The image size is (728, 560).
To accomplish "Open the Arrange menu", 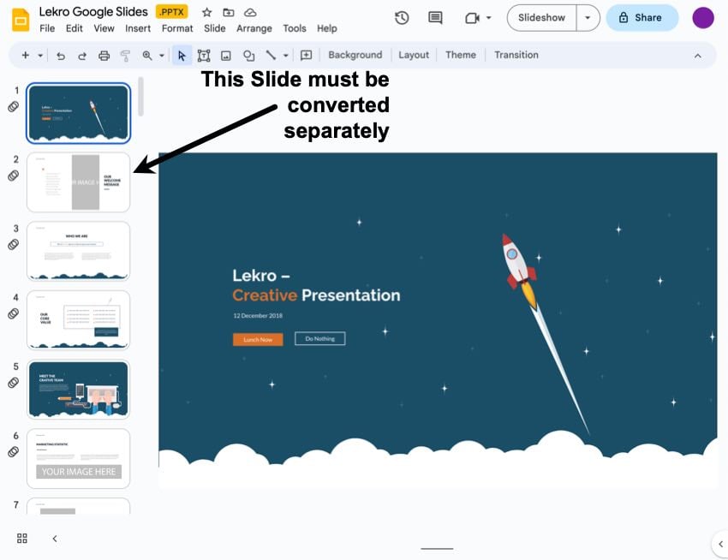I will point(254,28).
